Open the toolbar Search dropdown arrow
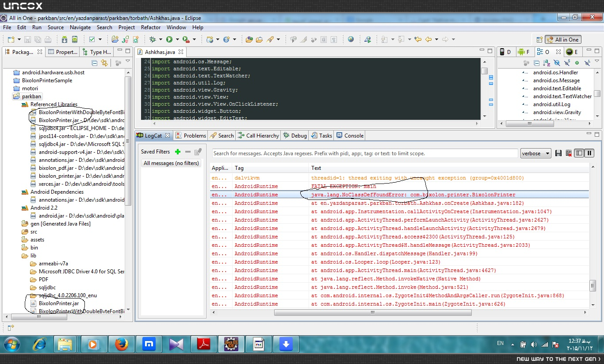This screenshot has height=364, width=604. click(278, 39)
